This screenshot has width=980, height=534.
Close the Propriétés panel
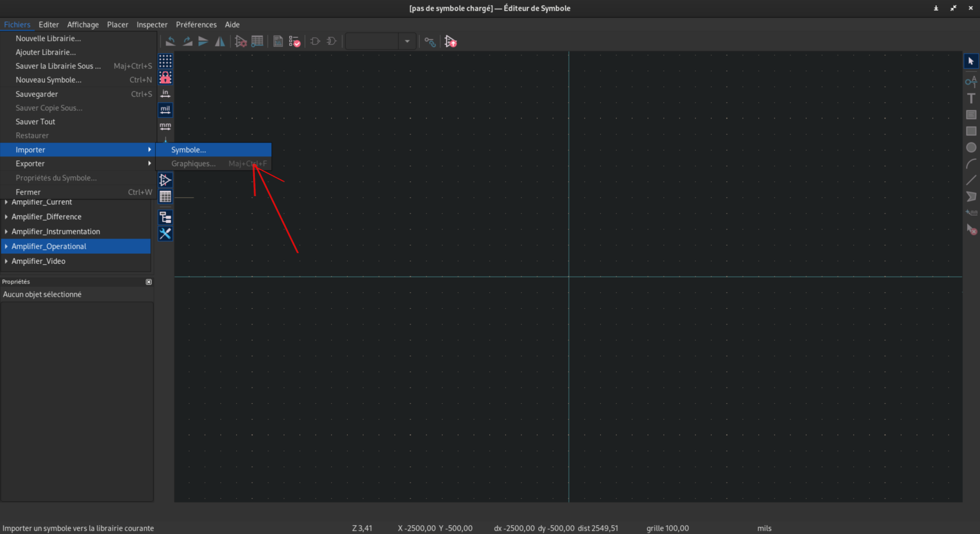tap(149, 282)
